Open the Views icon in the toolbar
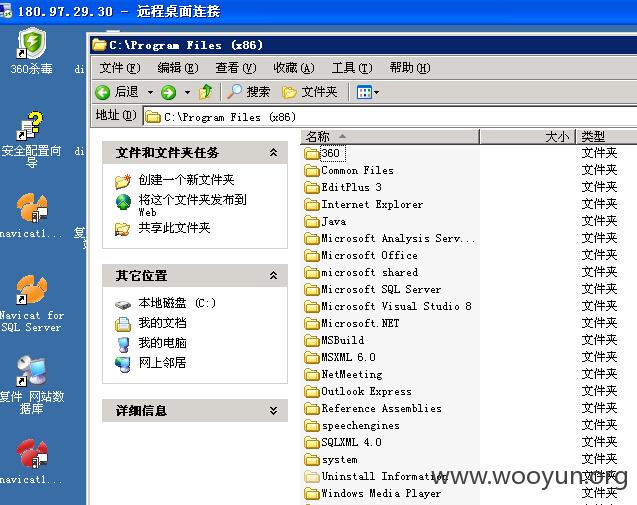This screenshot has width=637, height=505. 364,93
